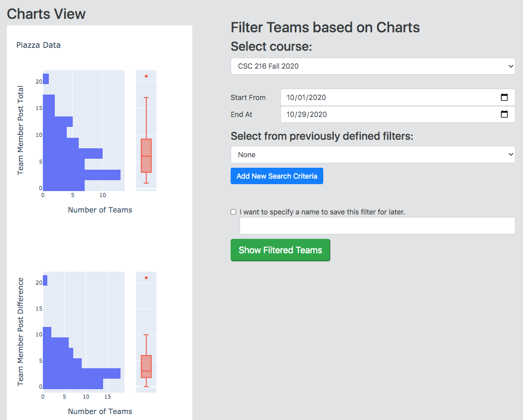Click the End At date field

click(389, 114)
